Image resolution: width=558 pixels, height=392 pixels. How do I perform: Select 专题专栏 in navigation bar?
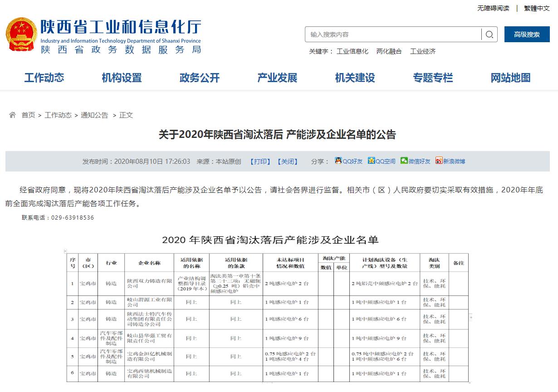[433, 78]
